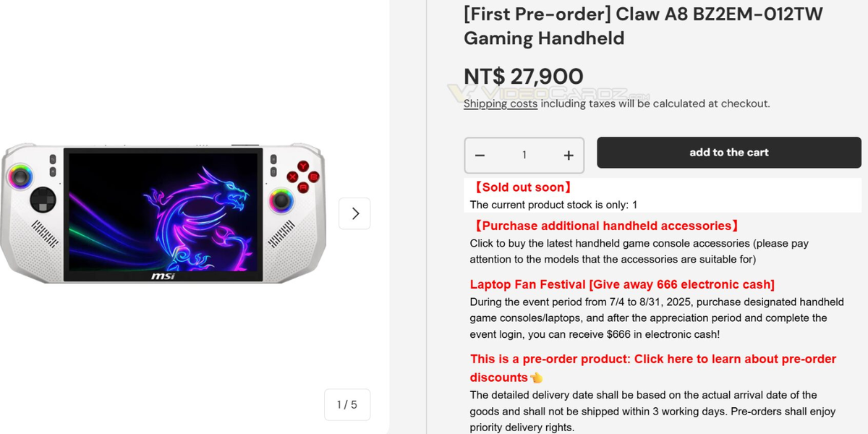Click the pointing finger emoji icon
The width and height of the screenshot is (868, 434).
pyautogui.click(x=536, y=378)
